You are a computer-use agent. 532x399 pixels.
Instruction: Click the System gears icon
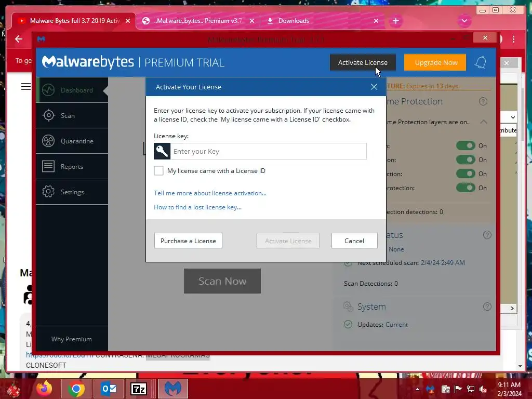[x=348, y=307]
